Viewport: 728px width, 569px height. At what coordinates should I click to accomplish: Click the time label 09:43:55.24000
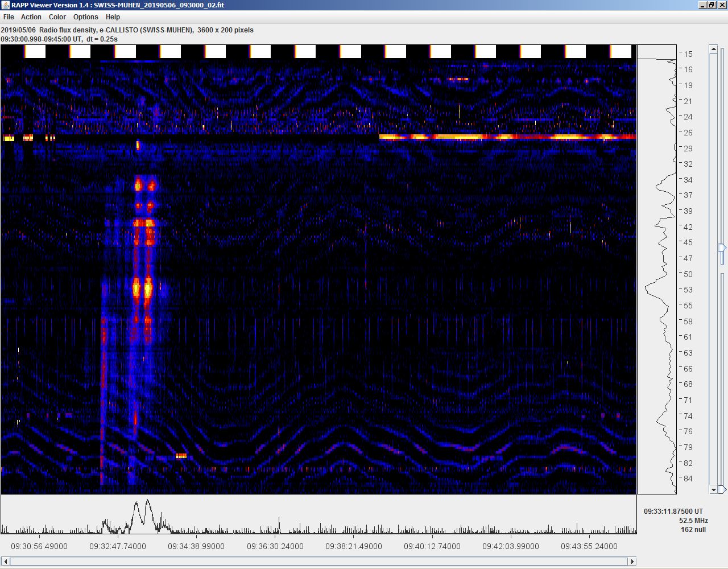[589, 546]
